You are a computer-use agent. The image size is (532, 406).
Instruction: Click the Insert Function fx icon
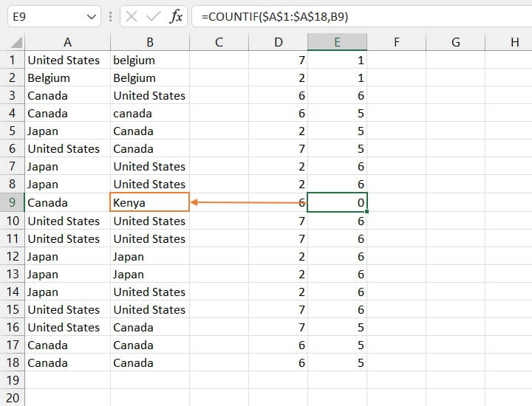[x=176, y=16]
